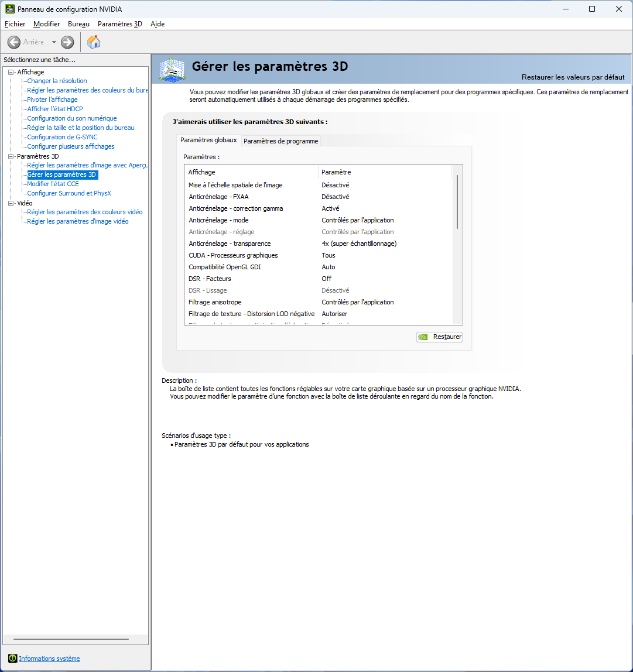Click the Affichage column header

pos(252,172)
